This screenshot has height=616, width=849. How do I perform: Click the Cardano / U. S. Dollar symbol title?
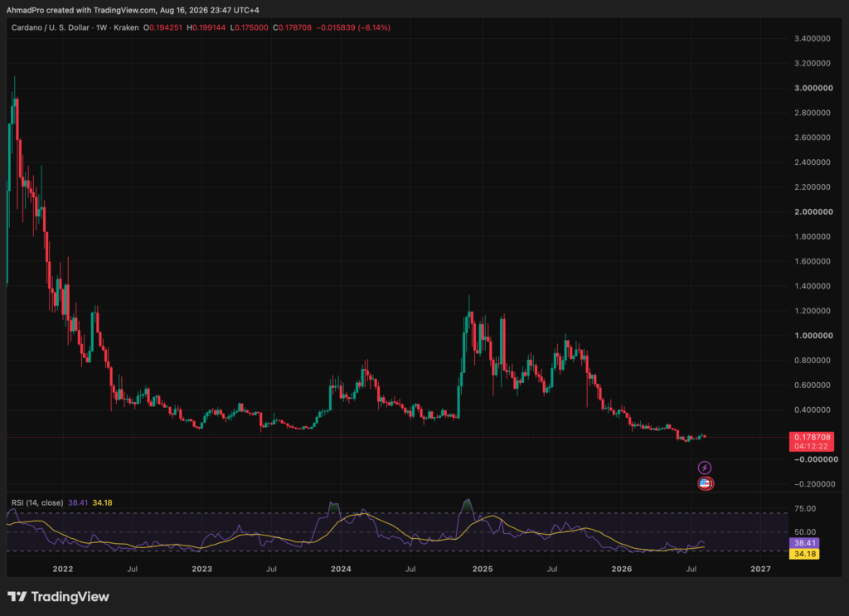tap(51, 27)
